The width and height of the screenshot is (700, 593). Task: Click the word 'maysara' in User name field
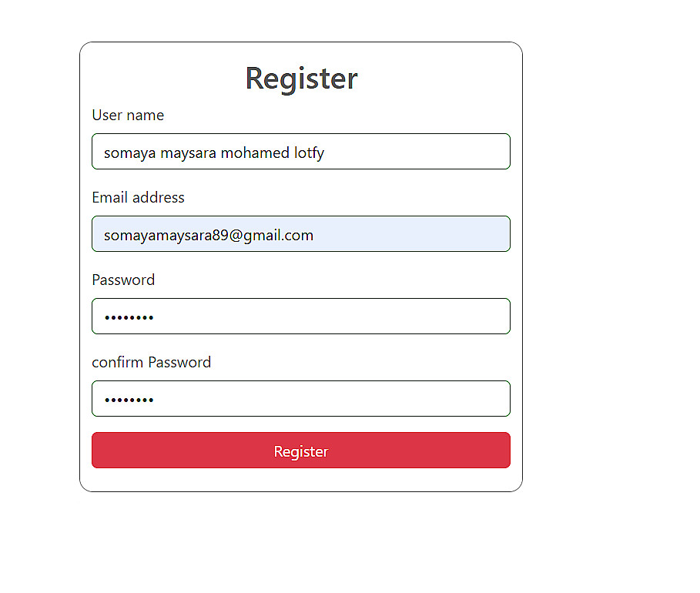coord(189,153)
